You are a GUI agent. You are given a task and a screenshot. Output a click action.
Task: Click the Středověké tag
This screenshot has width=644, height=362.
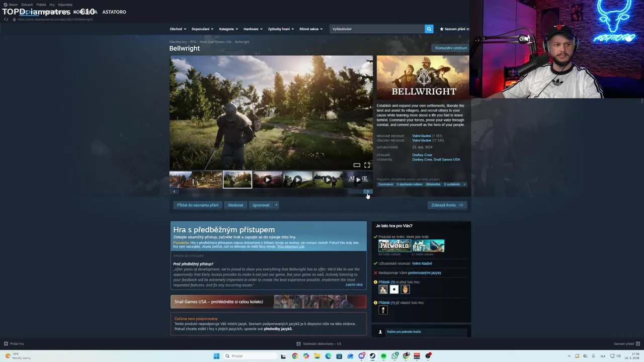click(433, 185)
